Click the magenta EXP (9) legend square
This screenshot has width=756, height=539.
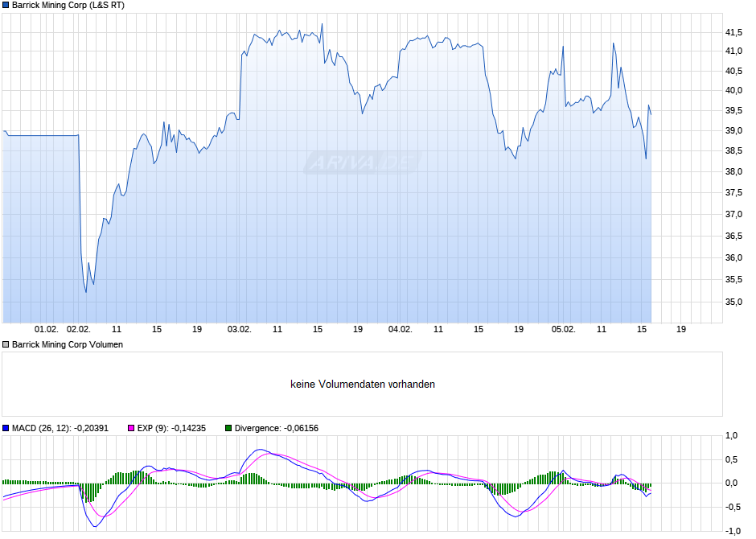[x=131, y=428]
